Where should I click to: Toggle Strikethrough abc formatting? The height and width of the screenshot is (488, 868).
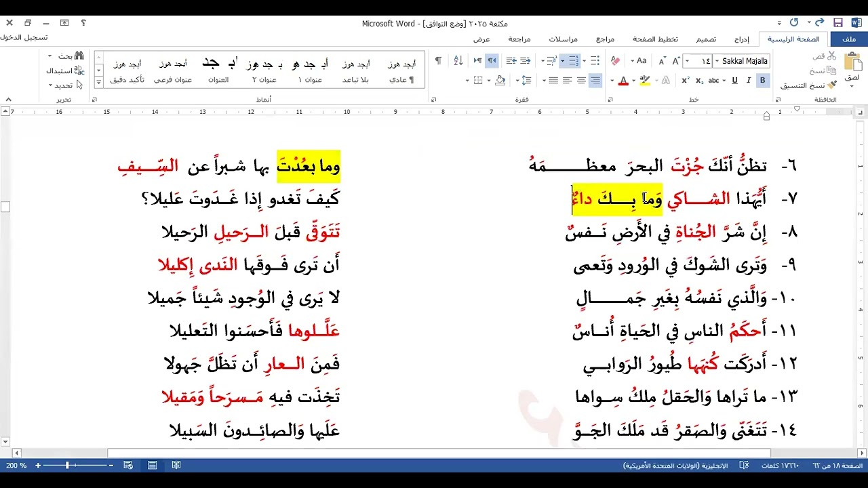pyautogui.click(x=713, y=80)
